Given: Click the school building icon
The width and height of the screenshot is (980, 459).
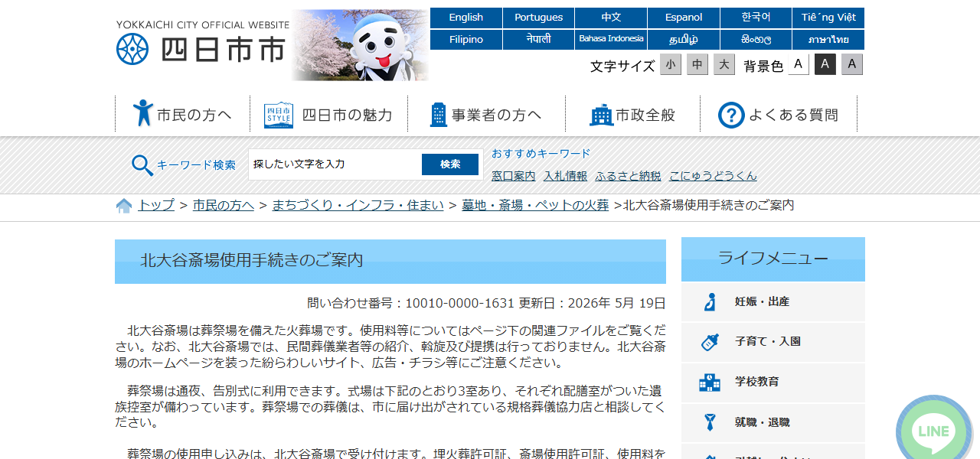Looking at the screenshot, I should click(710, 382).
